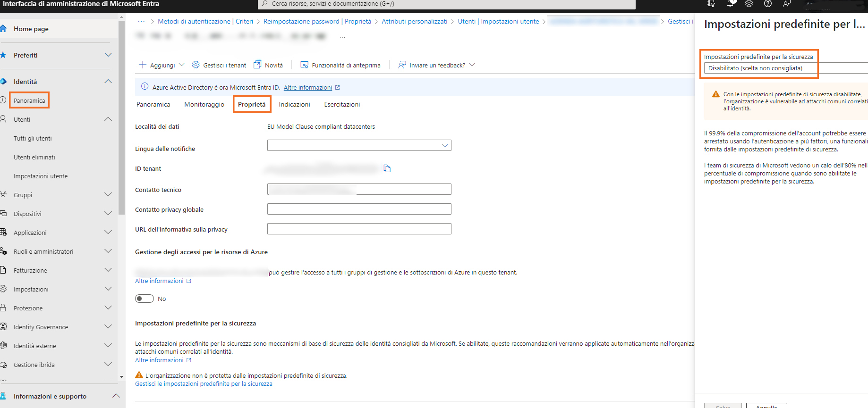
Task: Click the search magnifier icon
Action: point(265,4)
